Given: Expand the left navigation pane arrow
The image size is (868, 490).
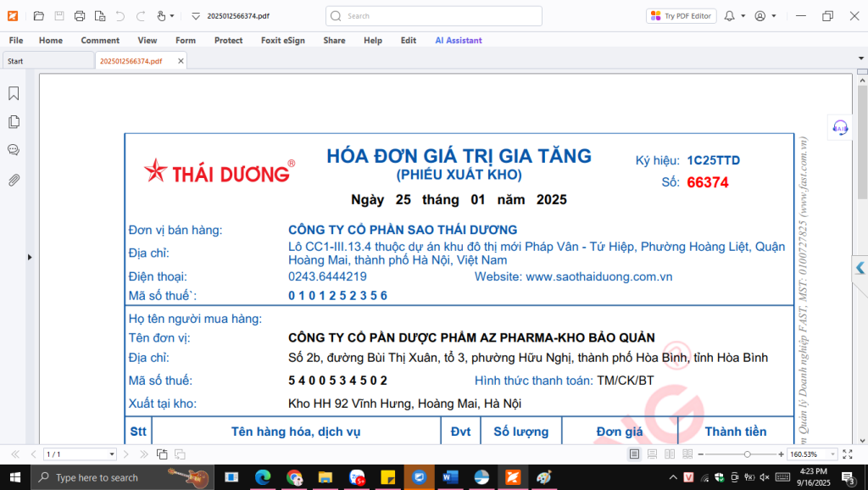Looking at the screenshot, I should (x=30, y=257).
